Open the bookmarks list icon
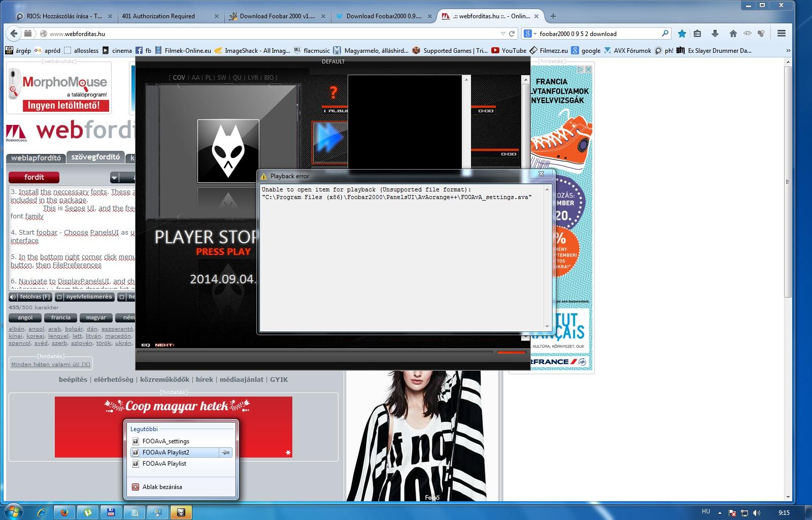The height and width of the screenshot is (520, 812). (x=697, y=34)
